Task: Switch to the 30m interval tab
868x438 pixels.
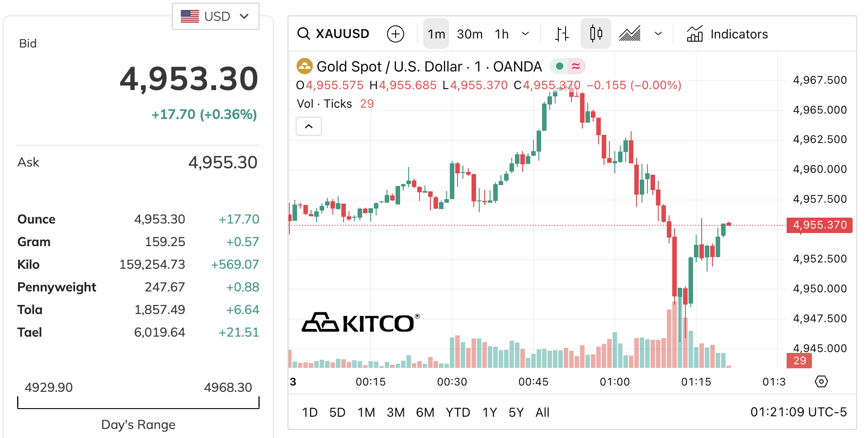Action: [470, 33]
